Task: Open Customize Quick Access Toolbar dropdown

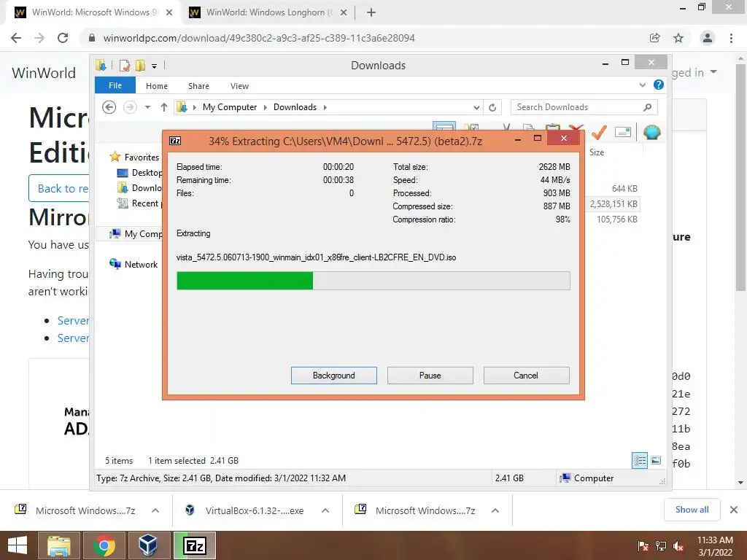Action: pos(155,66)
